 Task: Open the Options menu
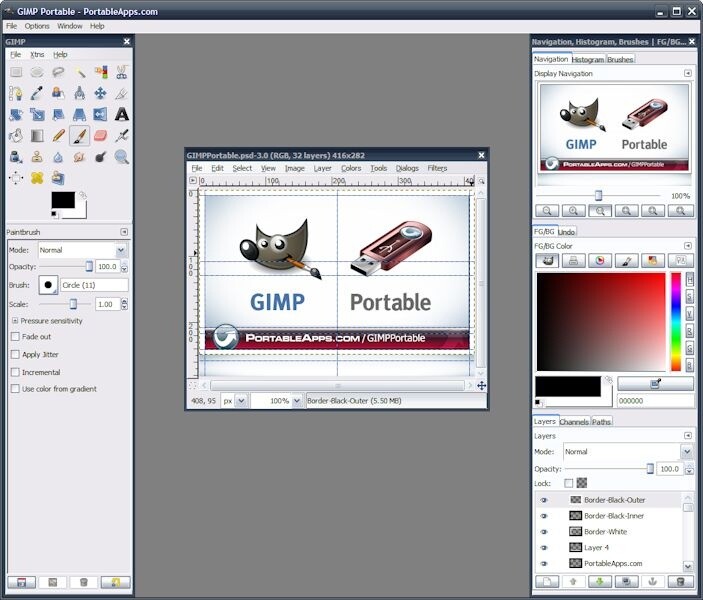click(37, 26)
